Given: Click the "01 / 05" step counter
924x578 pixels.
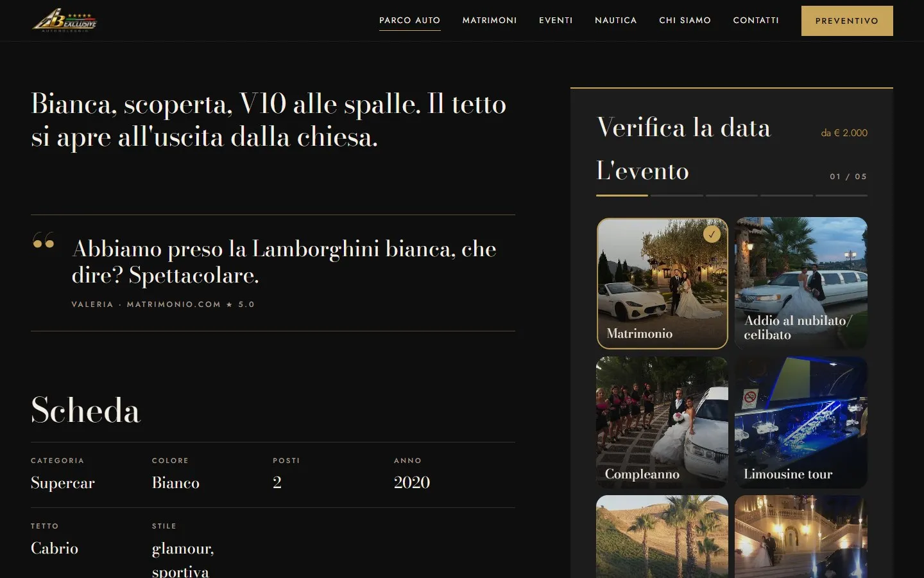Looking at the screenshot, I should [x=848, y=177].
